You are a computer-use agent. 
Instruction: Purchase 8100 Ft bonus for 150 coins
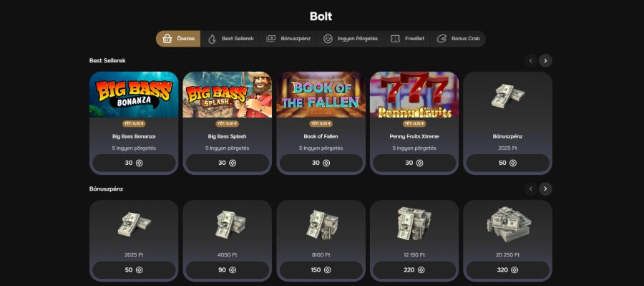(x=321, y=270)
